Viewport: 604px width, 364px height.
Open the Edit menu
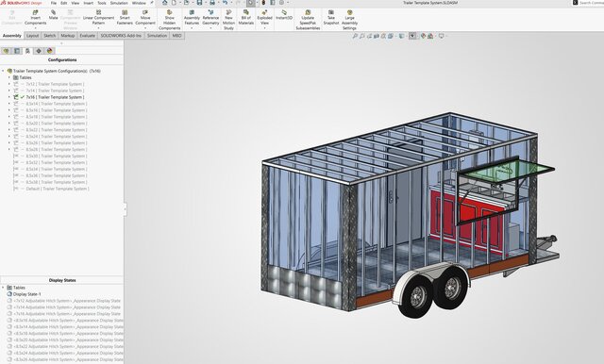coord(64,3)
